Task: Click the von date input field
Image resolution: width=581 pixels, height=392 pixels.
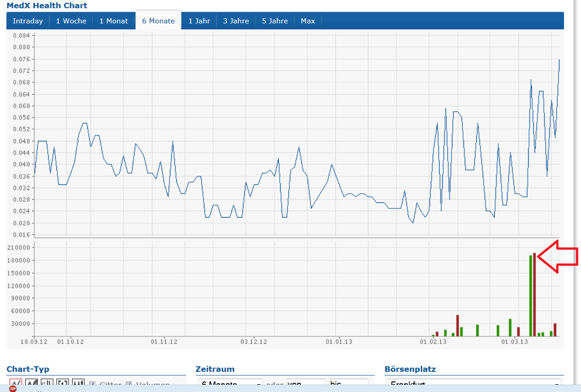Action: pos(306,383)
